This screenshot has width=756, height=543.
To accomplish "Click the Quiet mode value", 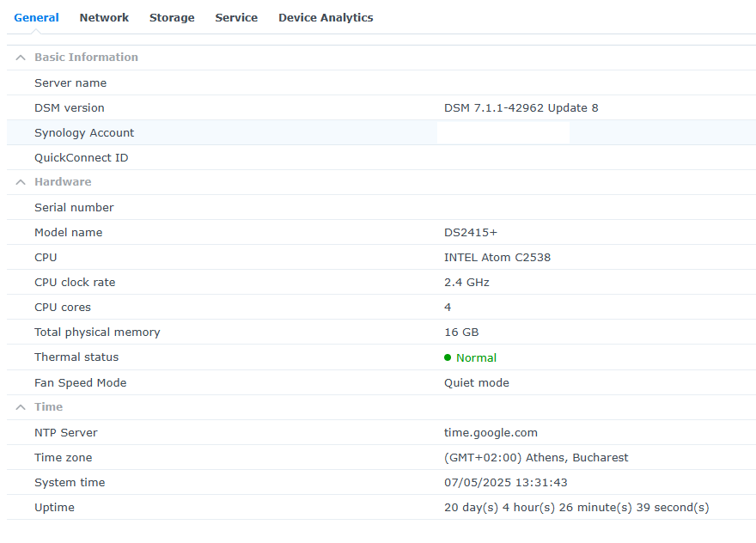I will pos(476,383).
